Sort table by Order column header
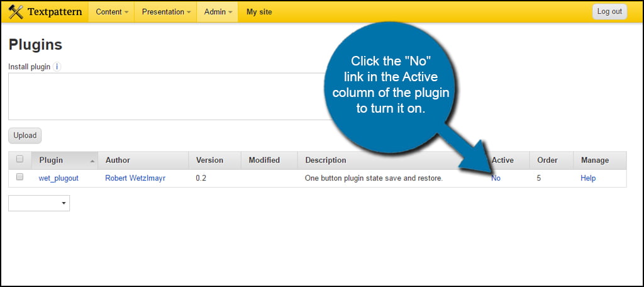This screenshot has width=644, height=287. [x=547, y=160]
